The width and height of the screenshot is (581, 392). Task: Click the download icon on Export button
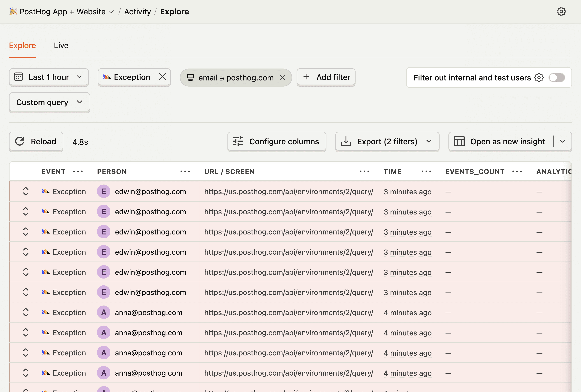346,141
